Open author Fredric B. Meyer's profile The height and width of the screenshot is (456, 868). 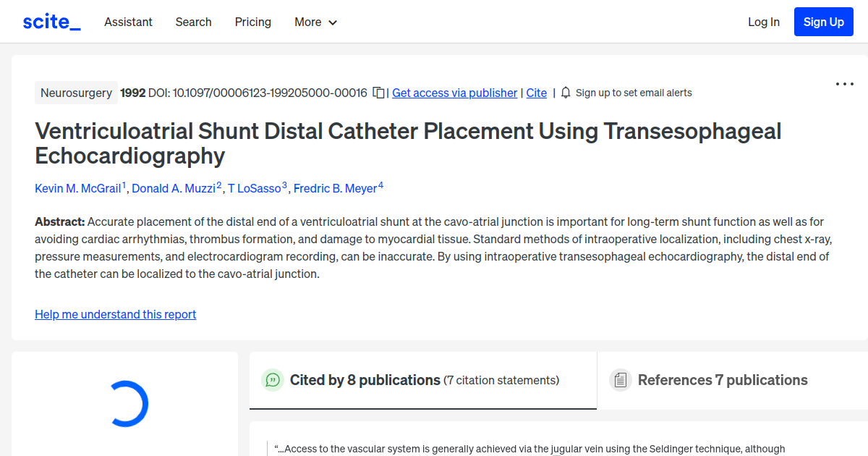336,188
